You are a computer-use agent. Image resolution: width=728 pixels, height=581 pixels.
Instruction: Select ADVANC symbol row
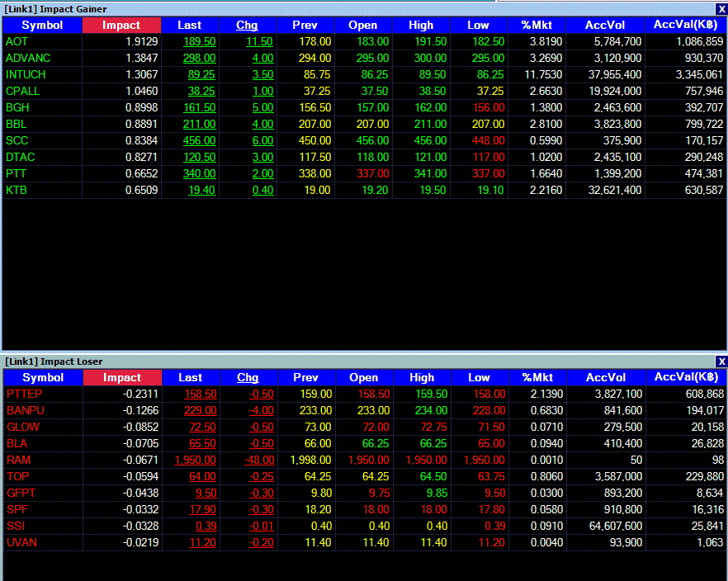click(x=28, y=58)
